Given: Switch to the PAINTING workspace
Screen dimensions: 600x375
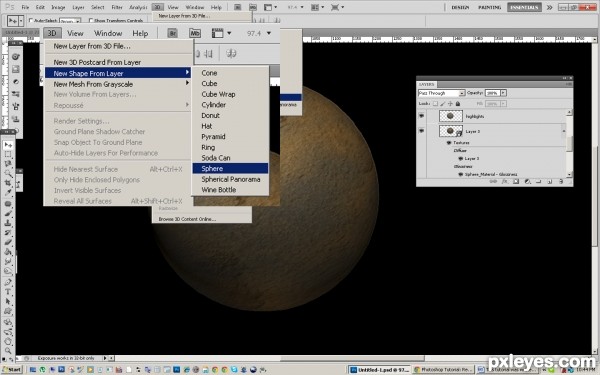Looking at the screenshot, I should (x=489, y=7).
